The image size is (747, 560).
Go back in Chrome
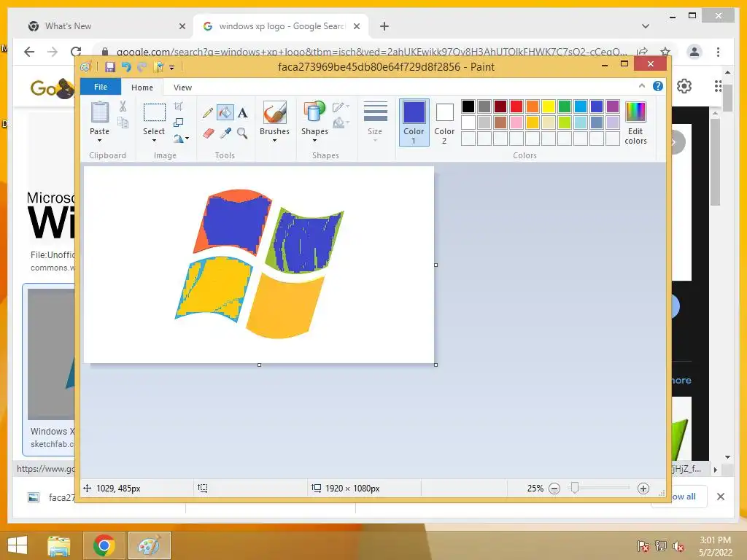[29, 52]
